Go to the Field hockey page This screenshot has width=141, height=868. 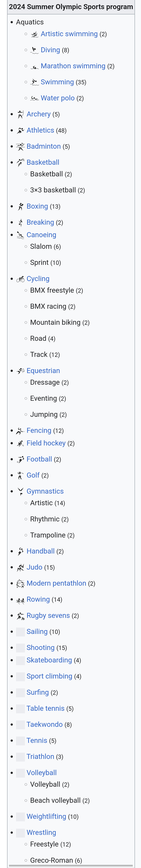pyautogui.click(x=46, y=443)
